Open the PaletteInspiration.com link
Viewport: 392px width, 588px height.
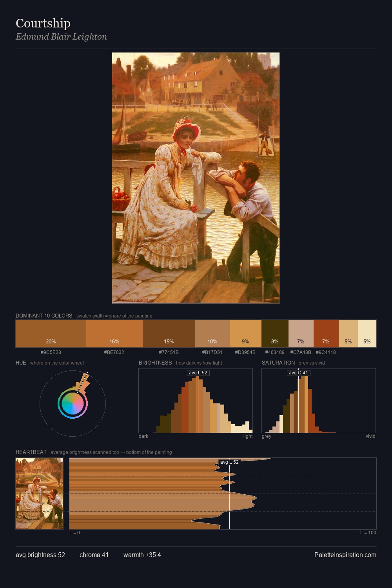345,555
